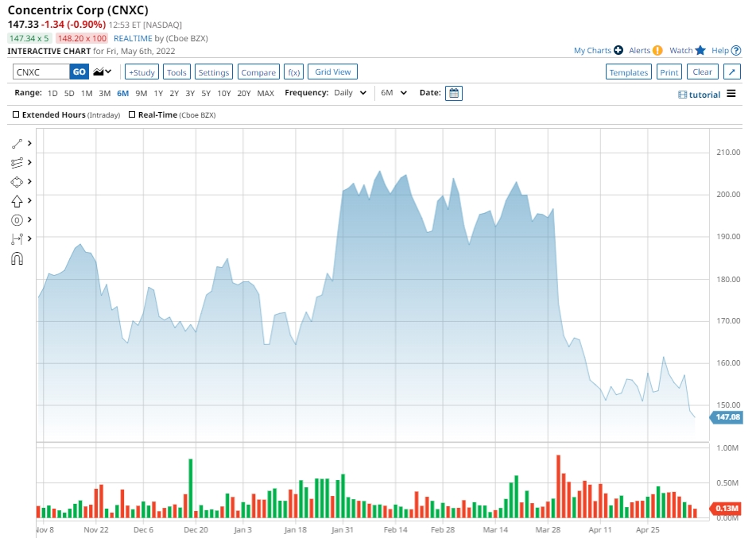Expand the polygon tool options chevron
This screenshot has width=756, height=546.
click(x=29, y=182)
